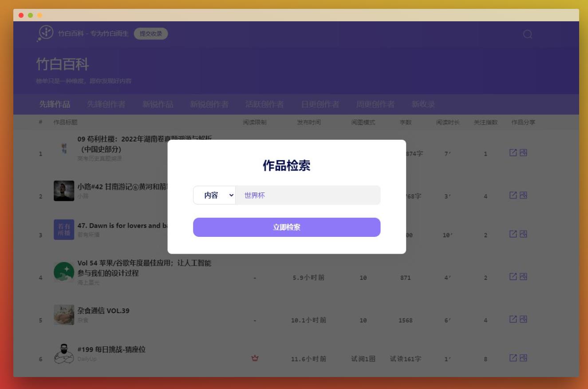
Task: Click image share icon for #199 每日挑战 row
Action: point(523,358)
